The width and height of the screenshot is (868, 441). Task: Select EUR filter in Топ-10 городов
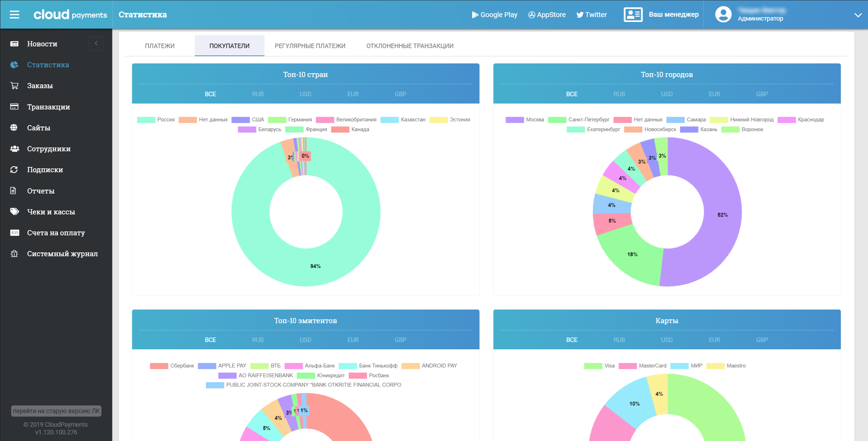(714, 94)
